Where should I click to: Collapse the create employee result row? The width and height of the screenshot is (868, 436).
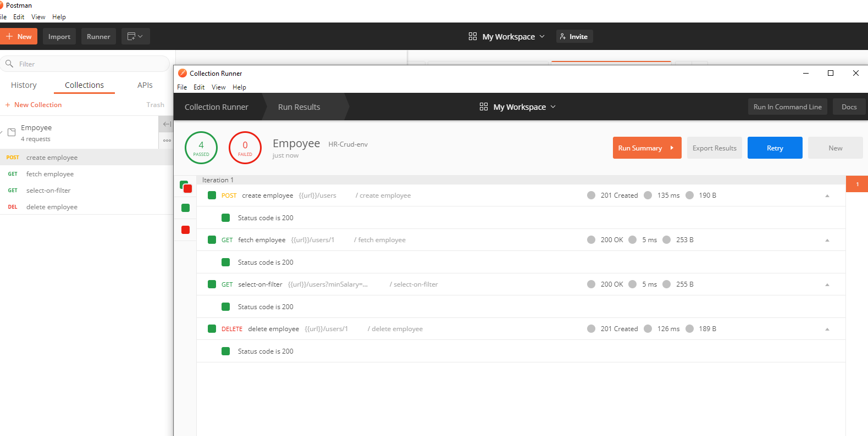(827, 195)
